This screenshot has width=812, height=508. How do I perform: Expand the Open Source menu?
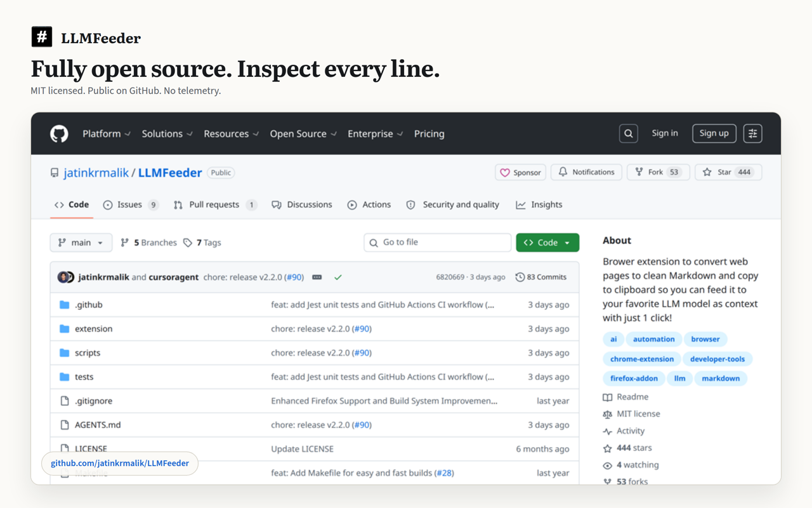point(304,134)
